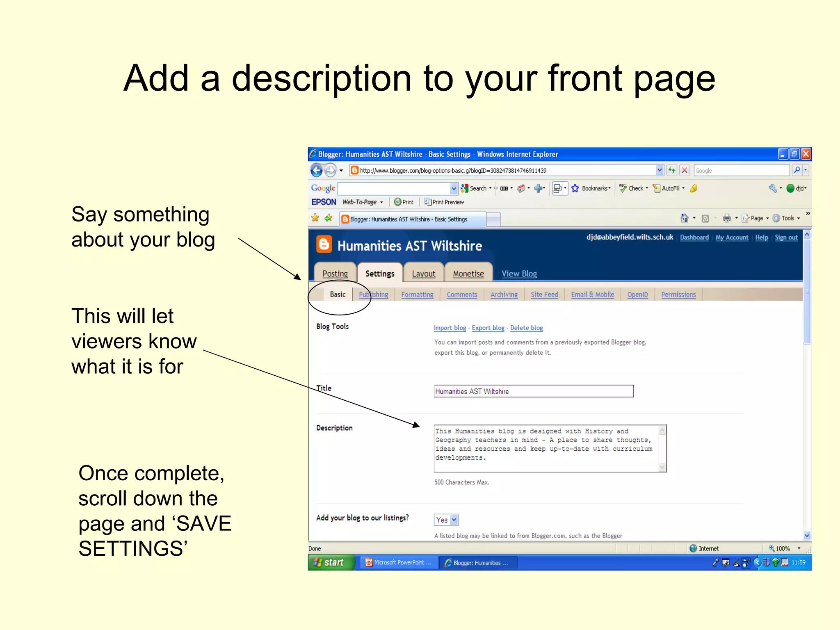
Task: Click the Stop loading red X icon
Action: pyautogui.click(x=685, y=170)
